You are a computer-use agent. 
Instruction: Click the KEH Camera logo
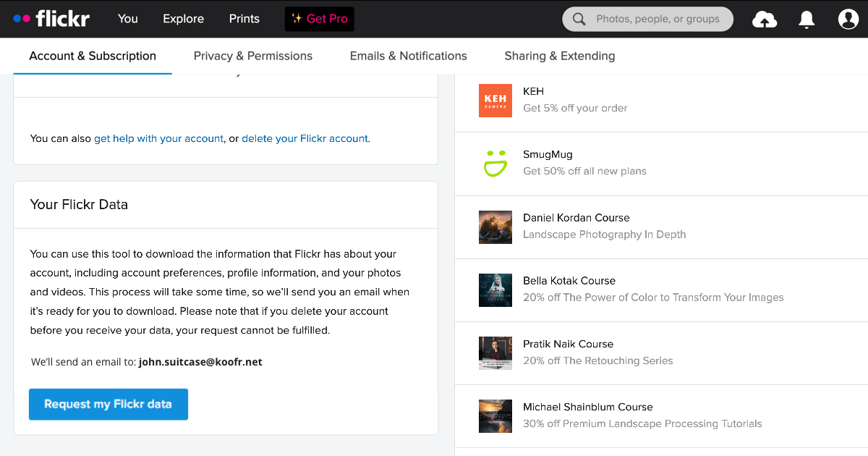495,101
